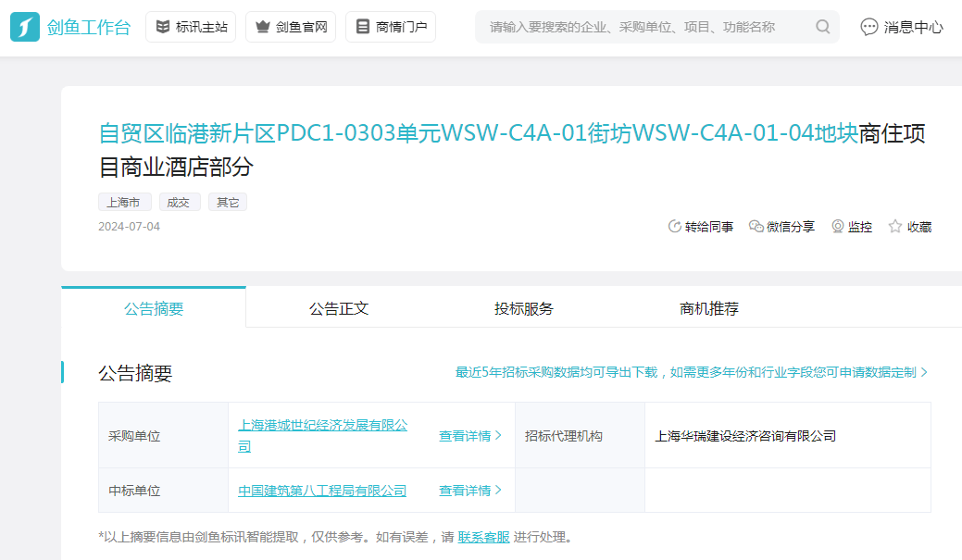
Task: Click 成交 tag
Action: [x=180, y=203]
